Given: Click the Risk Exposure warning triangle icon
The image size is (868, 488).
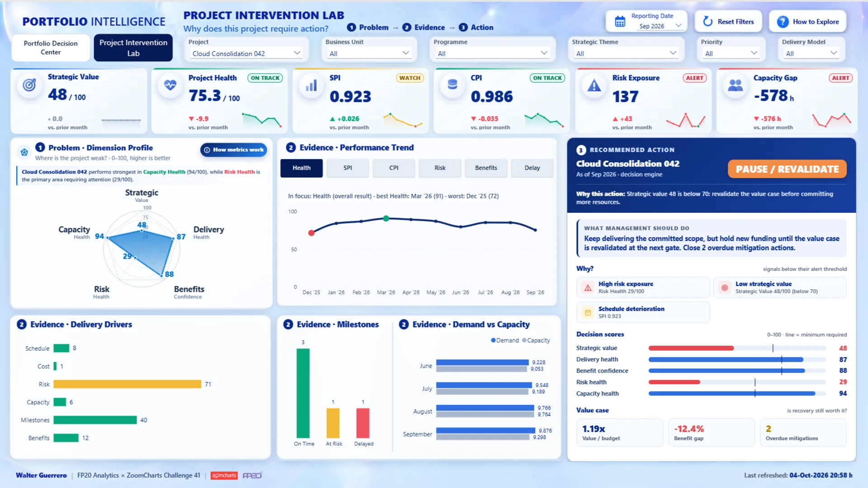Looking at the screenshot, I should pos(594,85).
